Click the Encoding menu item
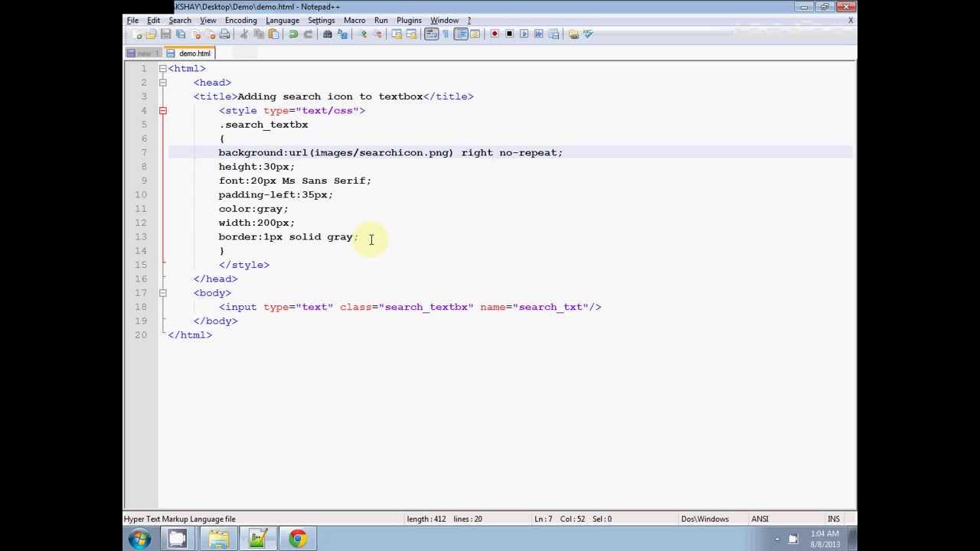980x551 pixels. coord(240,20)
